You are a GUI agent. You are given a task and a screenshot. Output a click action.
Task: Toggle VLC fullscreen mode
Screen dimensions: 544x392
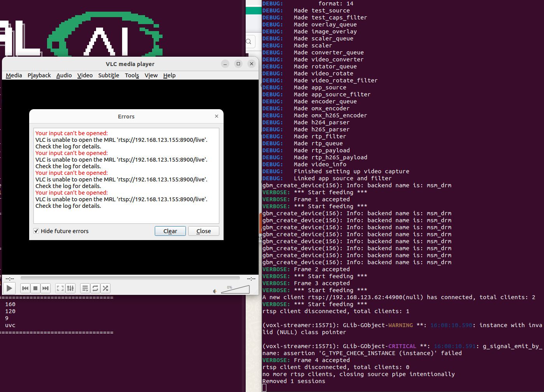pyautogui.click(x=60, y=288)
